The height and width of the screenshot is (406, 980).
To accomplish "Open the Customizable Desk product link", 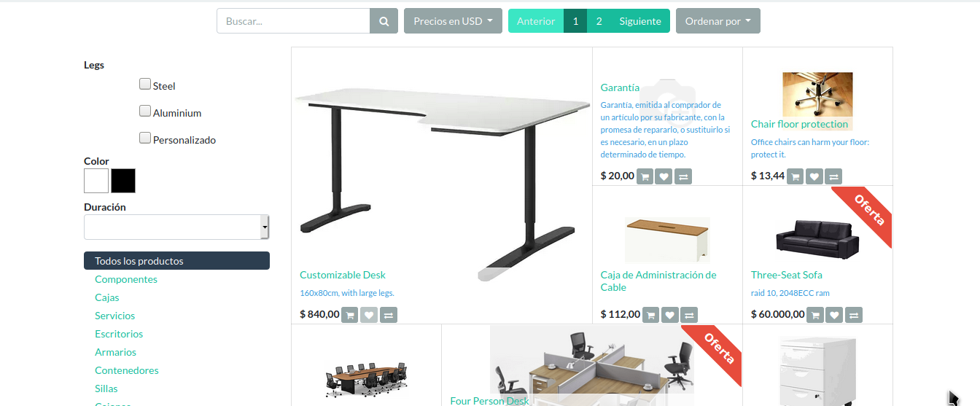I will coord(343,275).
